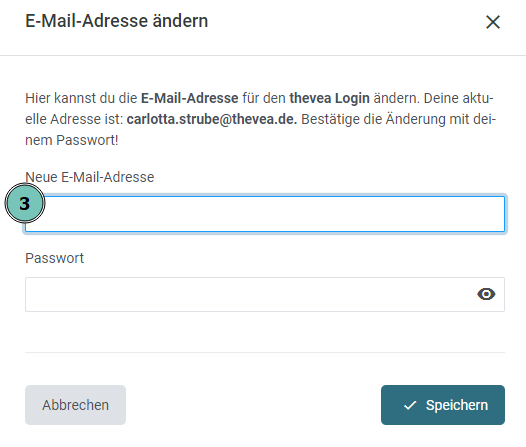Click the Passwort field label

54,258
